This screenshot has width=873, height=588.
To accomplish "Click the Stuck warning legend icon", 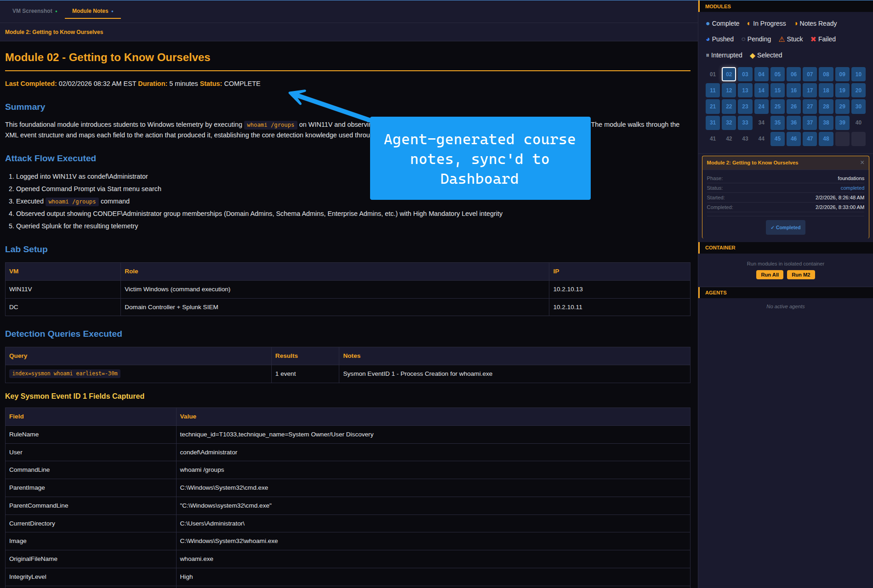I will pos(782,40).
